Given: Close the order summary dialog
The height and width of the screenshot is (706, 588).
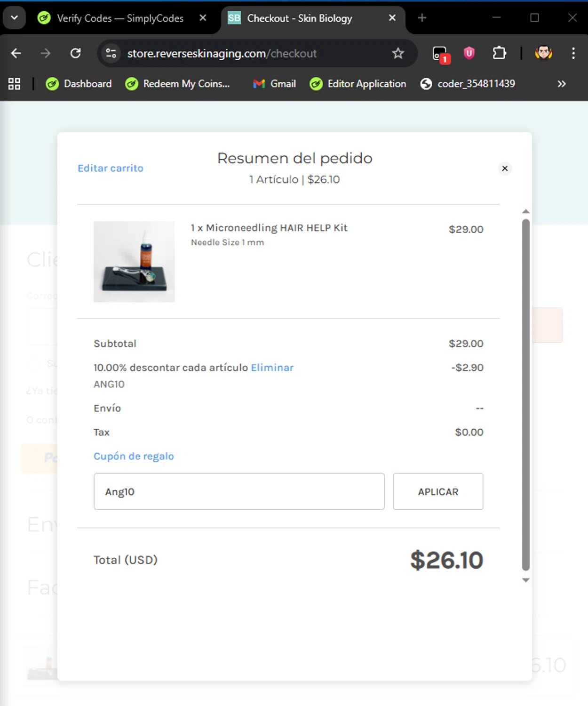Looking at the screenshot, I should click(505, 168).
